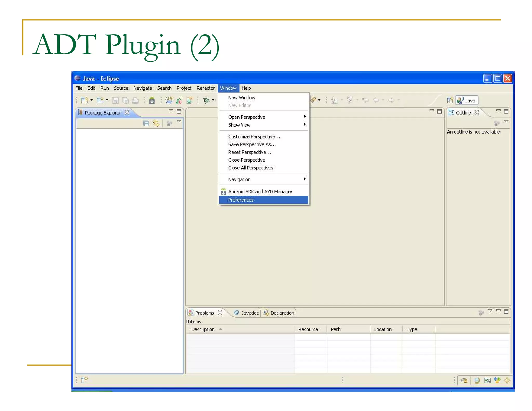
Task: Click the New Java Project style icon with table
Action: click(100, 100)
